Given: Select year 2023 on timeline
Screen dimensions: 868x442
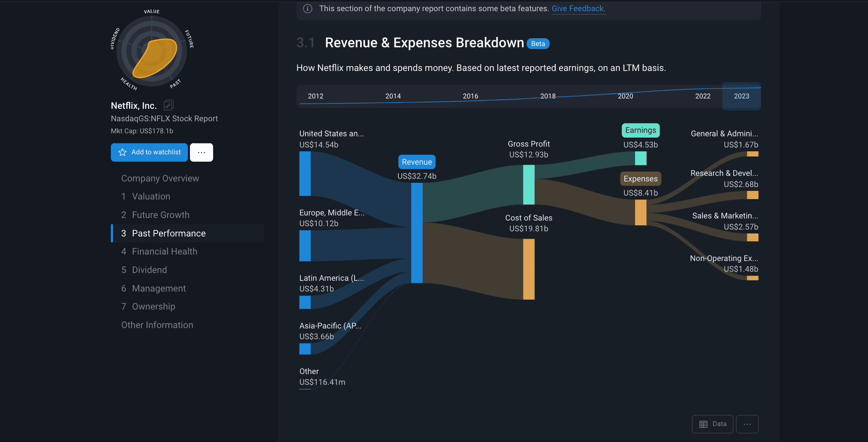Looking at the screenshot, I should pyautogui.click(x=742, y=96).
